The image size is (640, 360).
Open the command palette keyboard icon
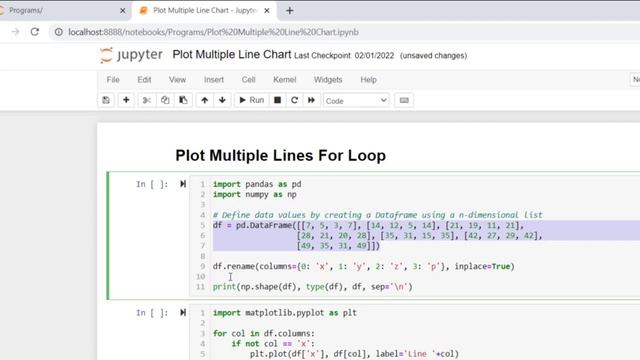pos(404,100)
